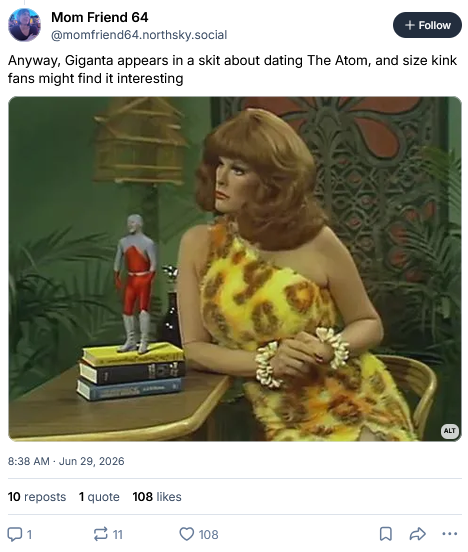Enlarge the Giganta skit image
The height and width of the screenshot is (552, 468).
(x=235, y=269)
